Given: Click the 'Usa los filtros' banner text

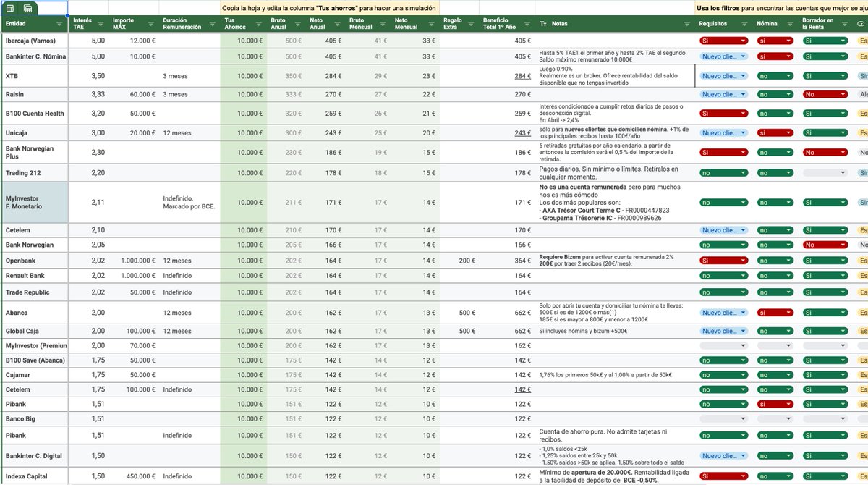Looking at the screenshot, I should point(782,8).
